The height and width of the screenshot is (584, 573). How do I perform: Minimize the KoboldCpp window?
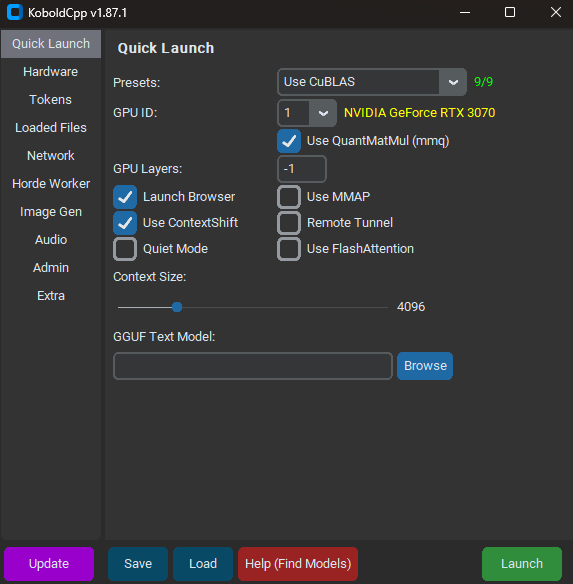pyautogui.click(x=465, y=12)
